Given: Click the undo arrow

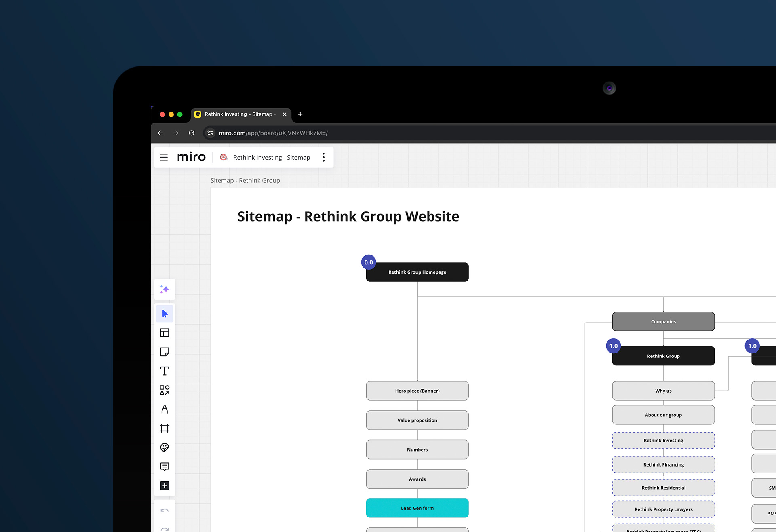Looking at the screenshot, I should pyautogui.click(x=164, y=511).
